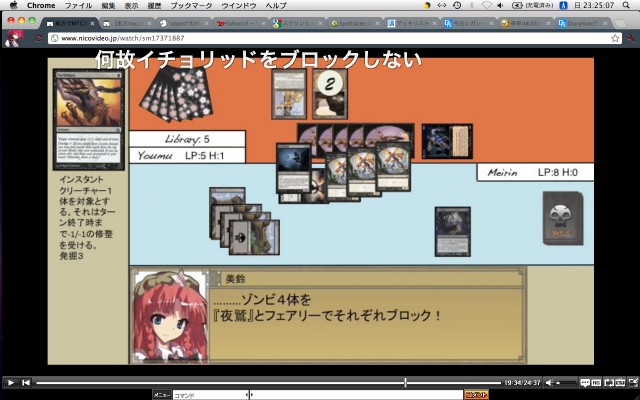
Task: Toggle comment display speech-bubble icon
Action: (x=584, y=382)
